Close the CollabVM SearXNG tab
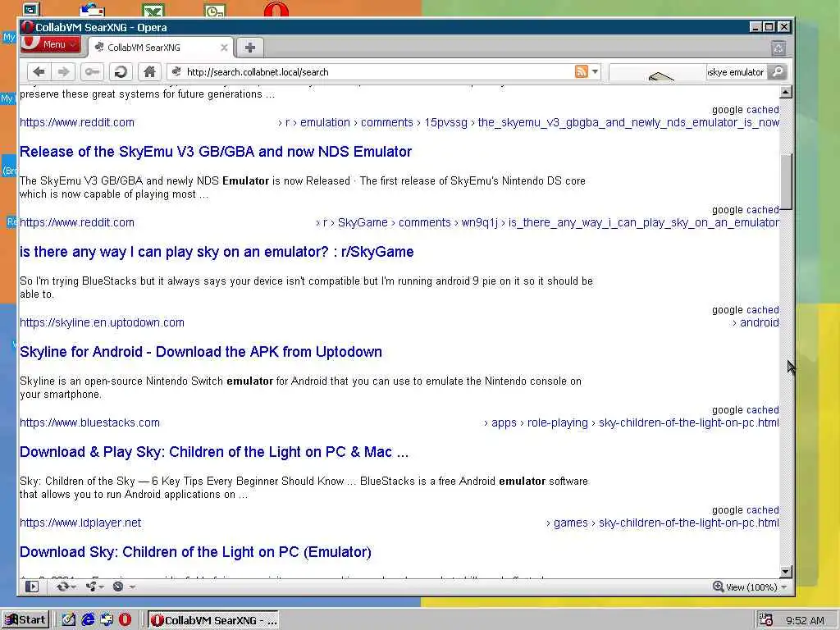The height and width of the screenshot is (630, 840). point(224,48)
